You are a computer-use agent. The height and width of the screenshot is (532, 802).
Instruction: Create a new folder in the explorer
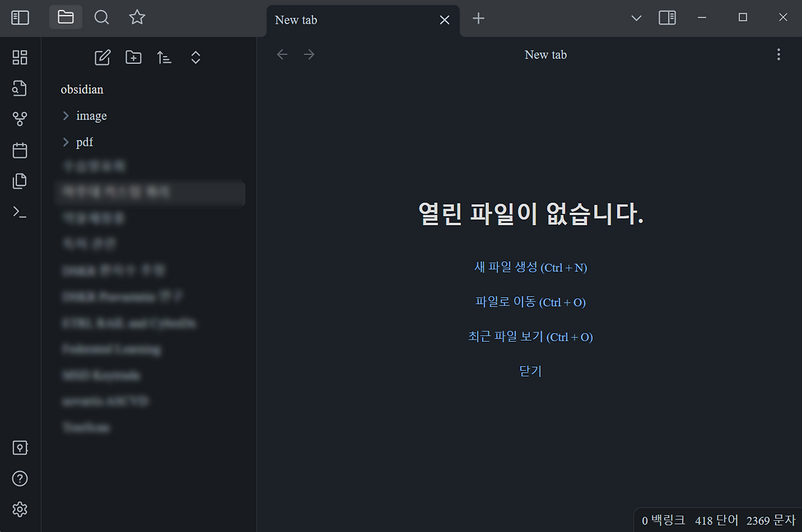pyautogui.click(x=133, y=57)
